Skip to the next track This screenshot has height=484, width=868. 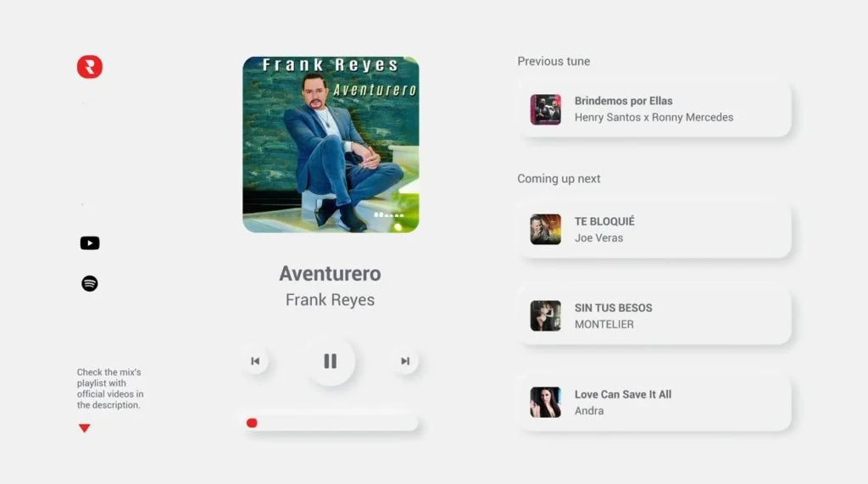pos(405,361)
